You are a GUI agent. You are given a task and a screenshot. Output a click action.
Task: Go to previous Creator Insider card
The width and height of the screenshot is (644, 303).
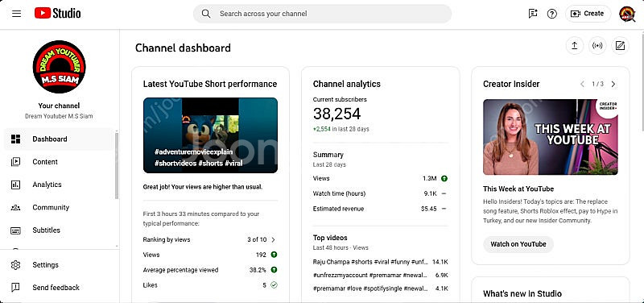point(582,84)
